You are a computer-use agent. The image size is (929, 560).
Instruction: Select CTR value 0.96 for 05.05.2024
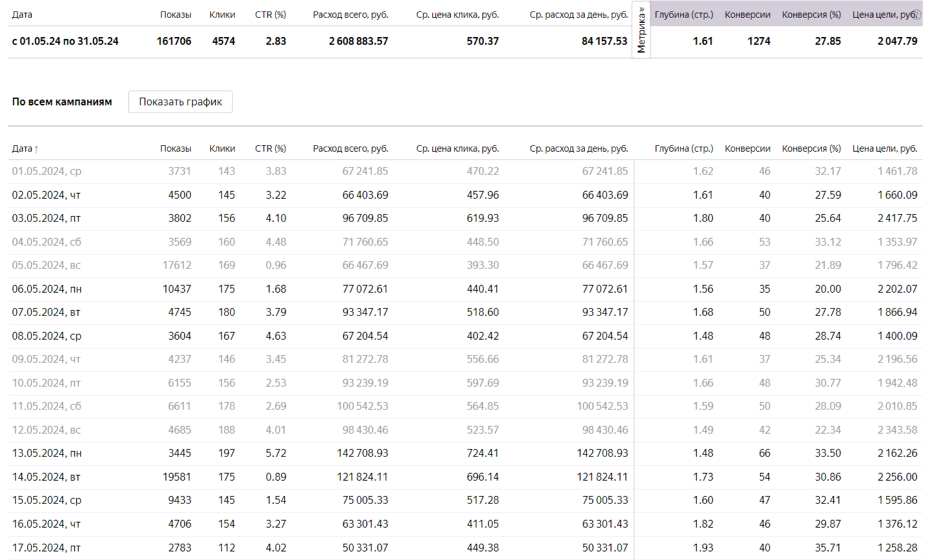point(276,265)
